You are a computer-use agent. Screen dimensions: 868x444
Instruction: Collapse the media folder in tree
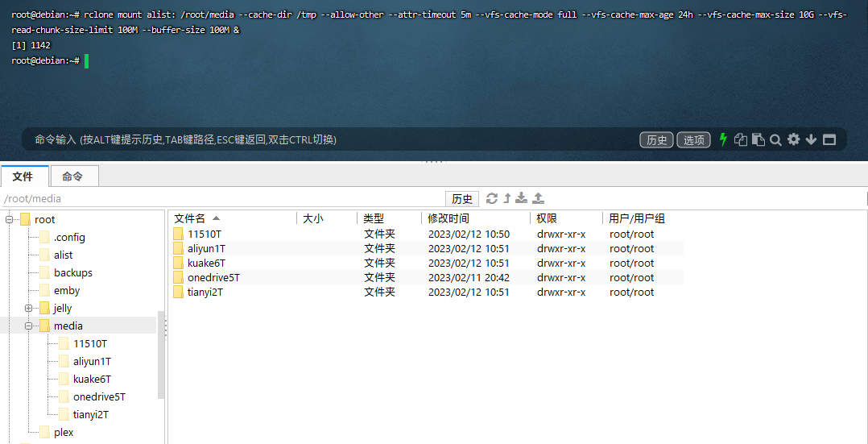pyautogui.click(x=29, y=326)
